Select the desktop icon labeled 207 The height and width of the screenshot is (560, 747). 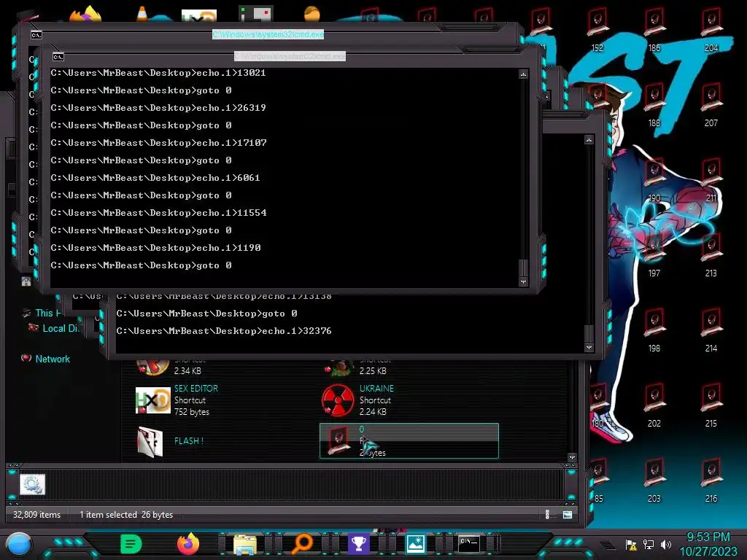pos(711,105)
